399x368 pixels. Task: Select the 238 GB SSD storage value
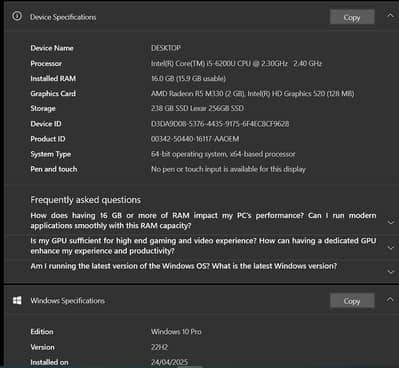pos(197,108)
